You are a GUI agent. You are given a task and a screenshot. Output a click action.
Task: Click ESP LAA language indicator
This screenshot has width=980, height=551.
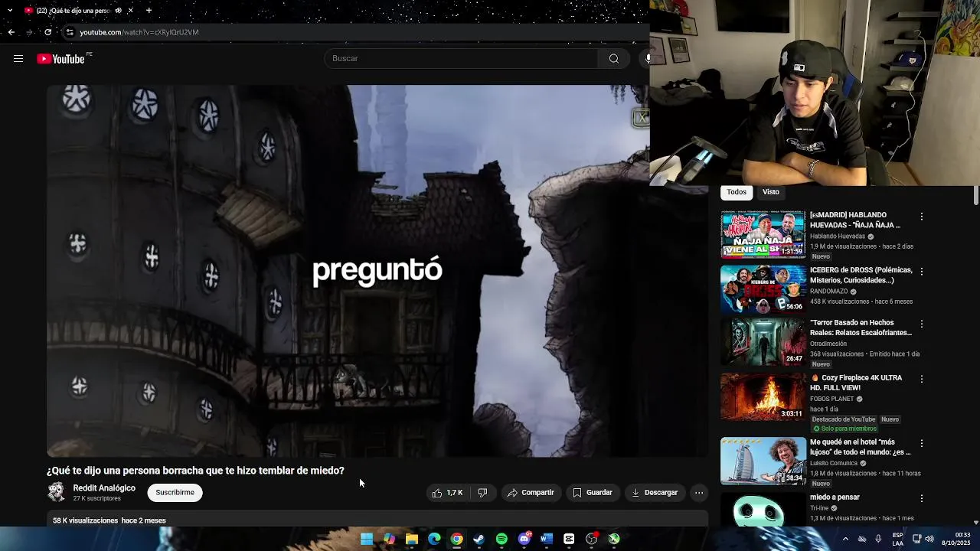tap(898, 539)
